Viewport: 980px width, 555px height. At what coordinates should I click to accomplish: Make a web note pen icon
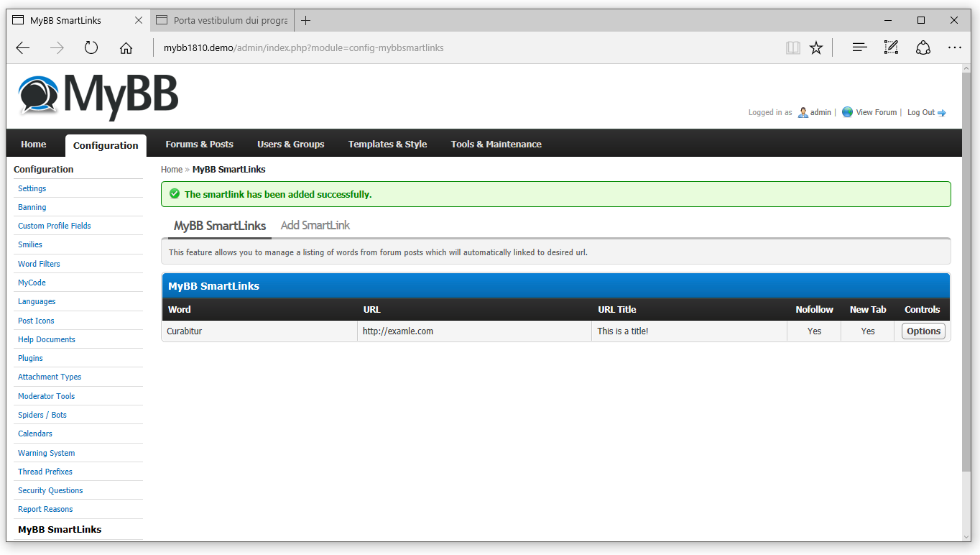pyautogui.click(x=891, y=48)
